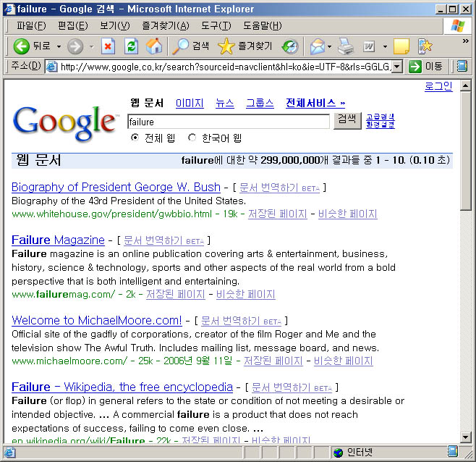This screenshot has height=462, width=476.
Task: Stop page loading with red X icon
Action: (x=108, y=46)
